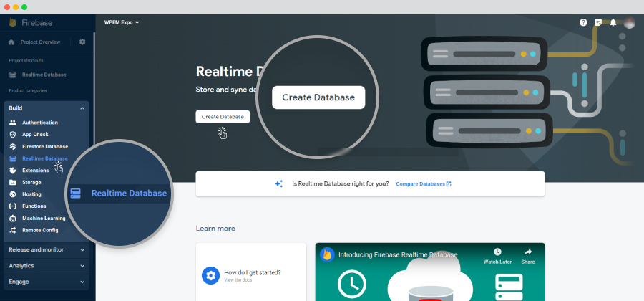The height and width of the screenshot is (301, 644).
Task: Click the blue gear docs icon
Action: point(210,275)
